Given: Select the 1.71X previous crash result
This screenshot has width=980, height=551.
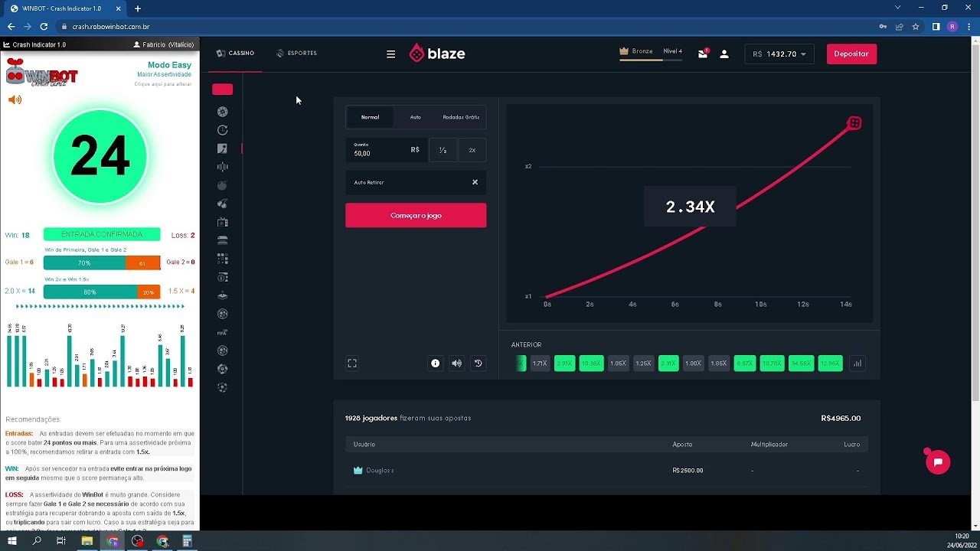Looking at the screenshot, I should point(540,364).
